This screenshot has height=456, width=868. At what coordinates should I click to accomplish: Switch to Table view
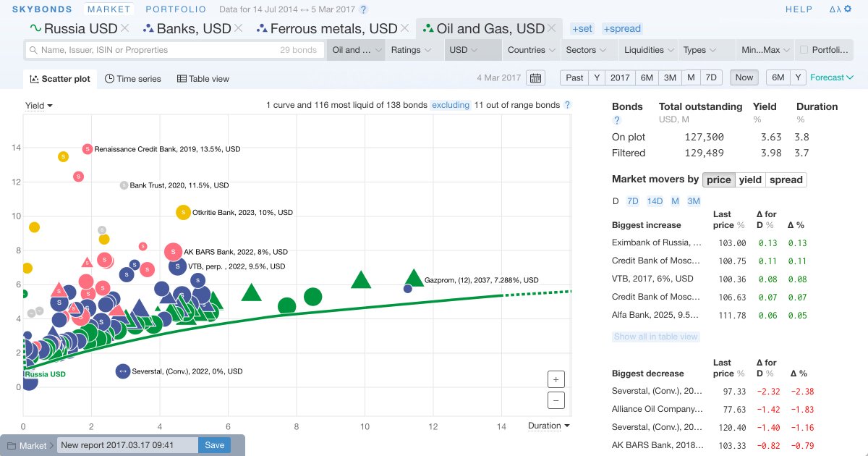203,79
